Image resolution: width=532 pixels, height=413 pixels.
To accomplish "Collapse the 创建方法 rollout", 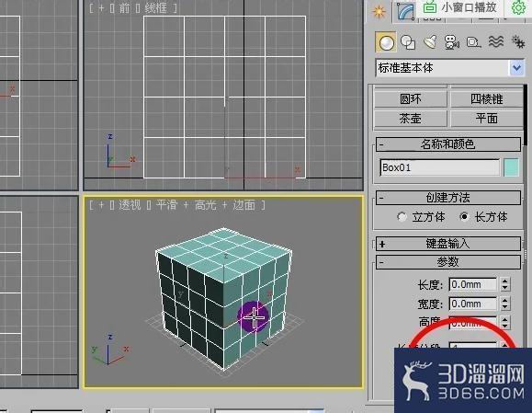I will point(448,198).
